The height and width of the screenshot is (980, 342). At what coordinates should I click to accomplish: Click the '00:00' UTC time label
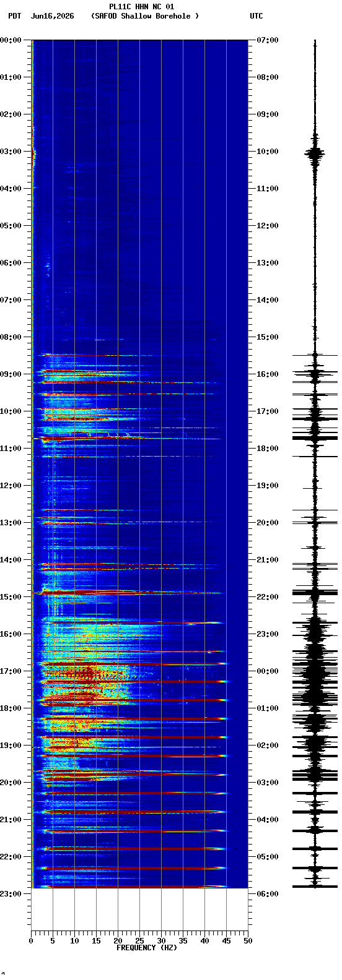[268, 671]
